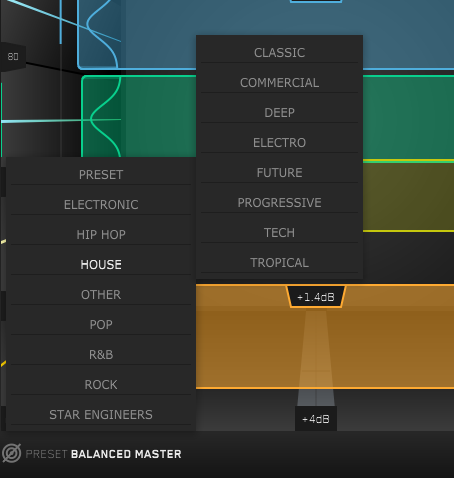This screenshot has width=454, height=478.
Task: Click the preset target icon
Action: 12,453
